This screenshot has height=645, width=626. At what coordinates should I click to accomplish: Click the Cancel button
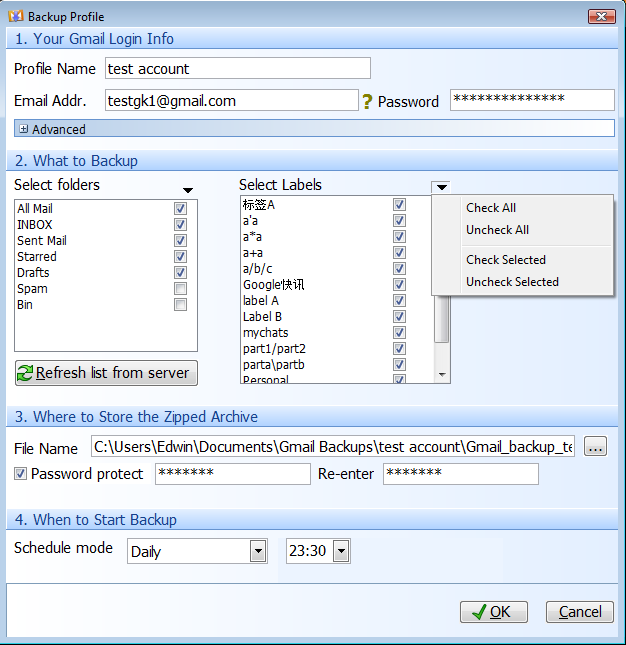point(580,612)
